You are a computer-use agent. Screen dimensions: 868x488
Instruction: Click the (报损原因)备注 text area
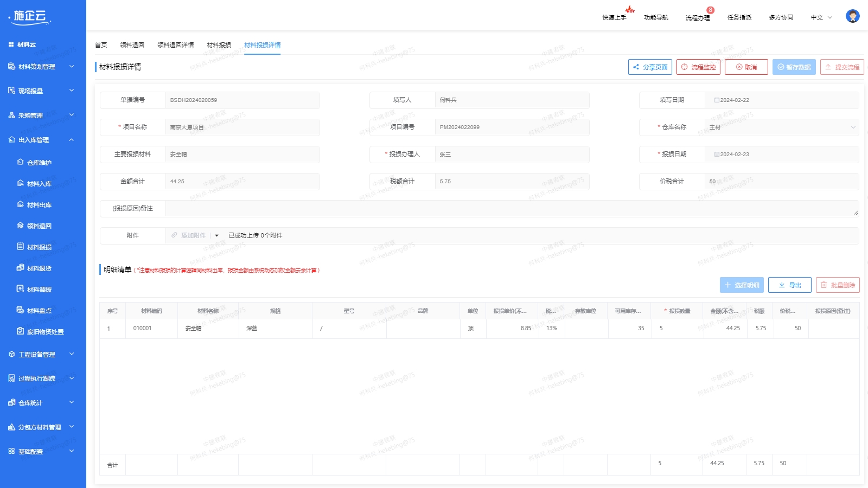tap(512, 208)
